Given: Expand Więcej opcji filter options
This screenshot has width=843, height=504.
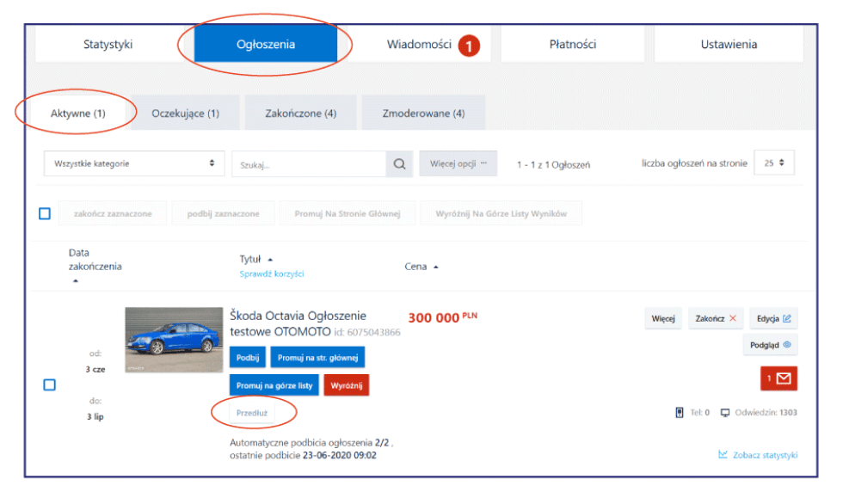Looking at the screenshot, I should point(458,163).
